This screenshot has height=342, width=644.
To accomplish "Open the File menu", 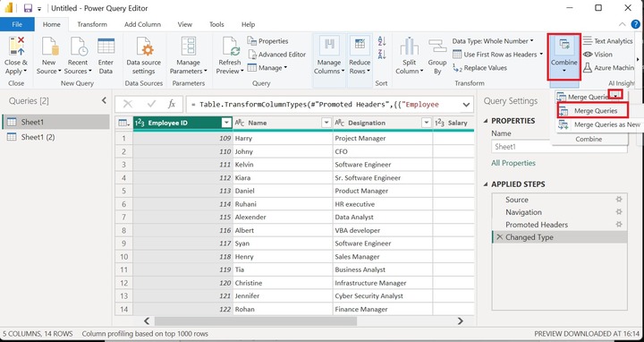I will click(x=17, y=24).
